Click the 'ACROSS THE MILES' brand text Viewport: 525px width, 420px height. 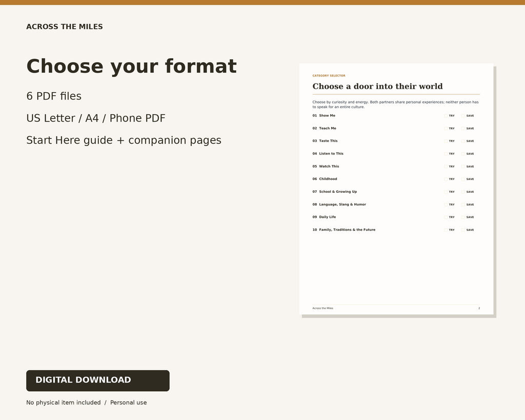click(x=64, y=27)
